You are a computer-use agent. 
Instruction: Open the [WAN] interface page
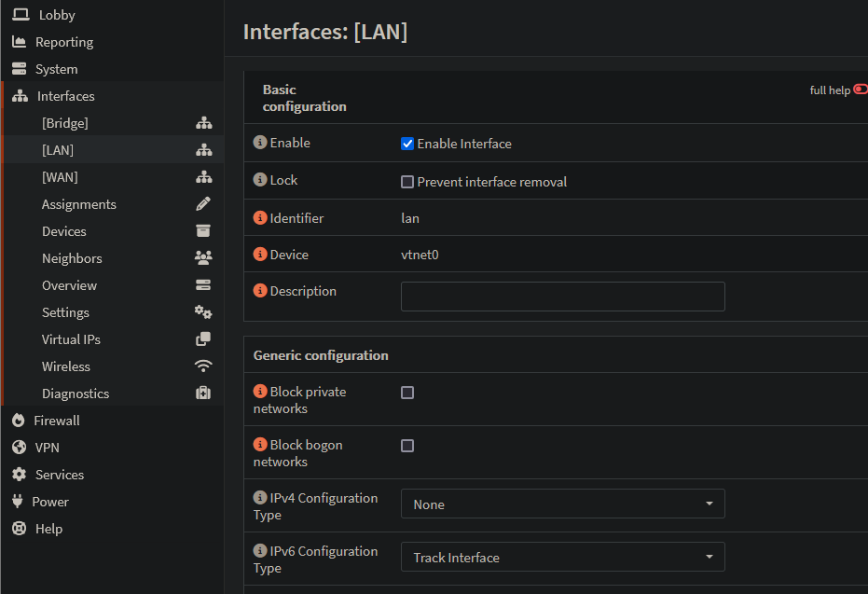click(x=60, y=177)
